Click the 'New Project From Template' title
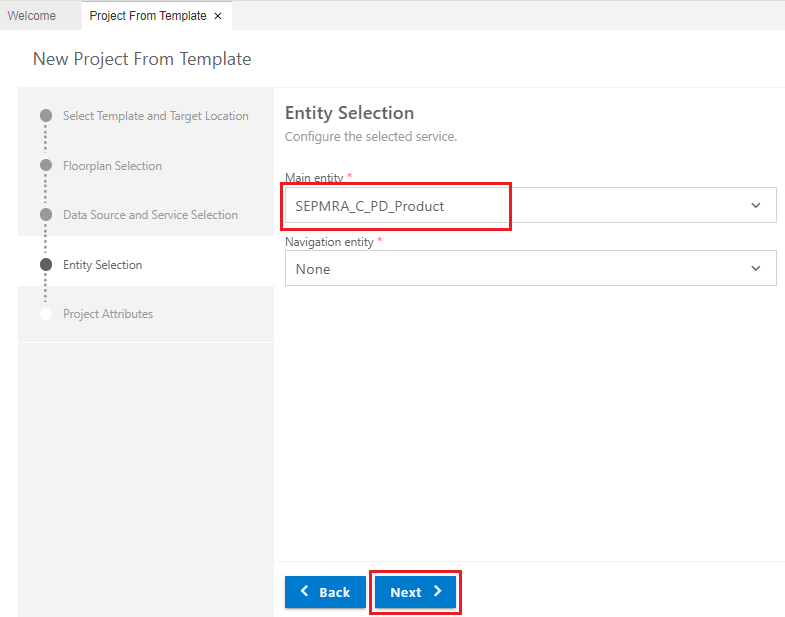The height and width of the screenshot is (617, 785). coord(142,59)
